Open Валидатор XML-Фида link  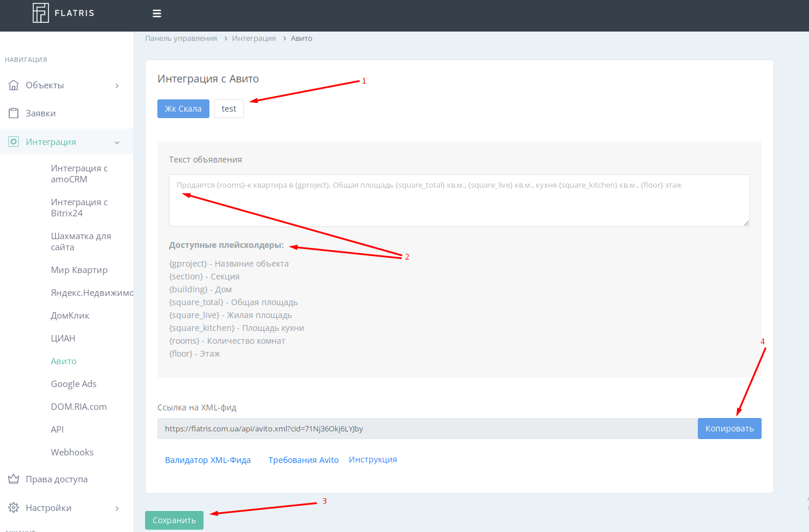click(208, 460)
